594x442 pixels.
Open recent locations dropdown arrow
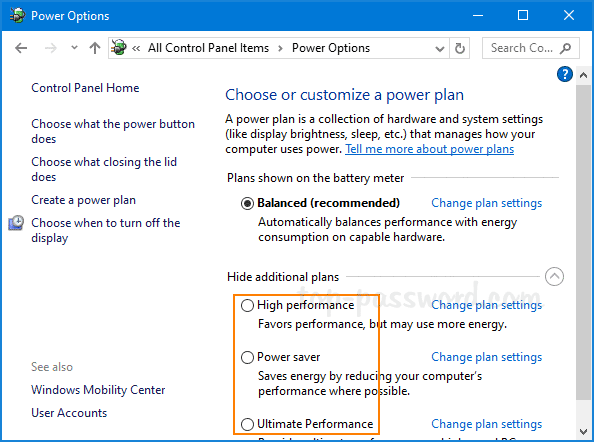74,48
